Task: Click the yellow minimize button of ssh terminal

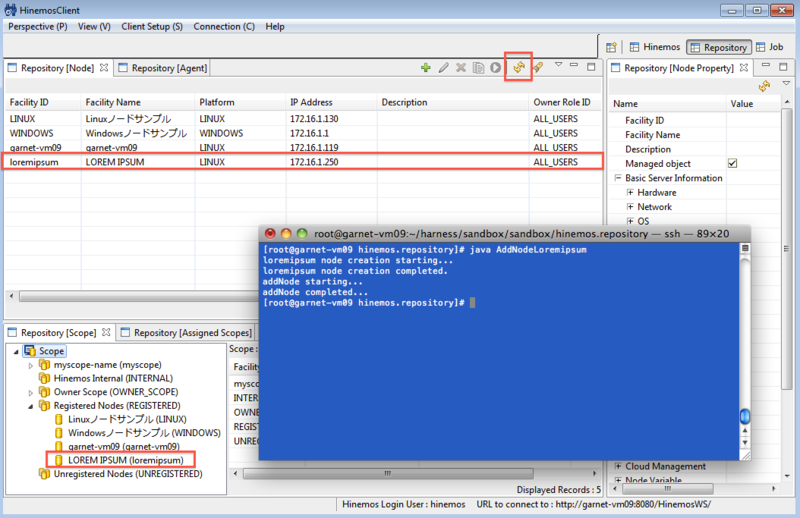Action: pos(286,234)
